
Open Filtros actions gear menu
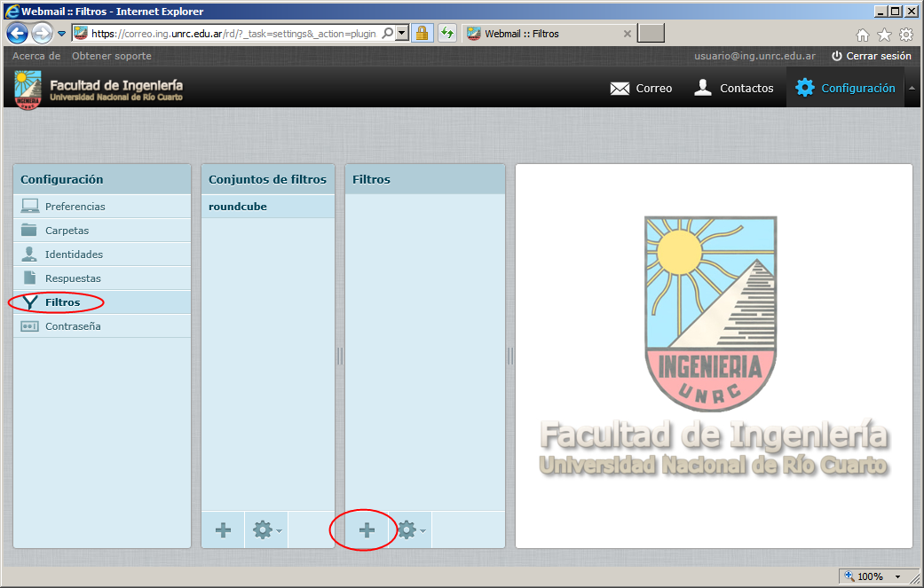[410, 530]
